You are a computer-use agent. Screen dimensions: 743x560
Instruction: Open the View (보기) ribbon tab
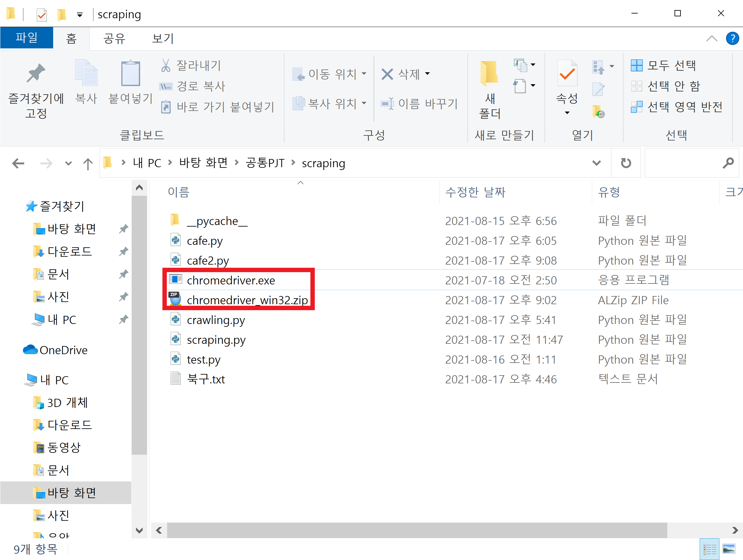tap(163, 39)
